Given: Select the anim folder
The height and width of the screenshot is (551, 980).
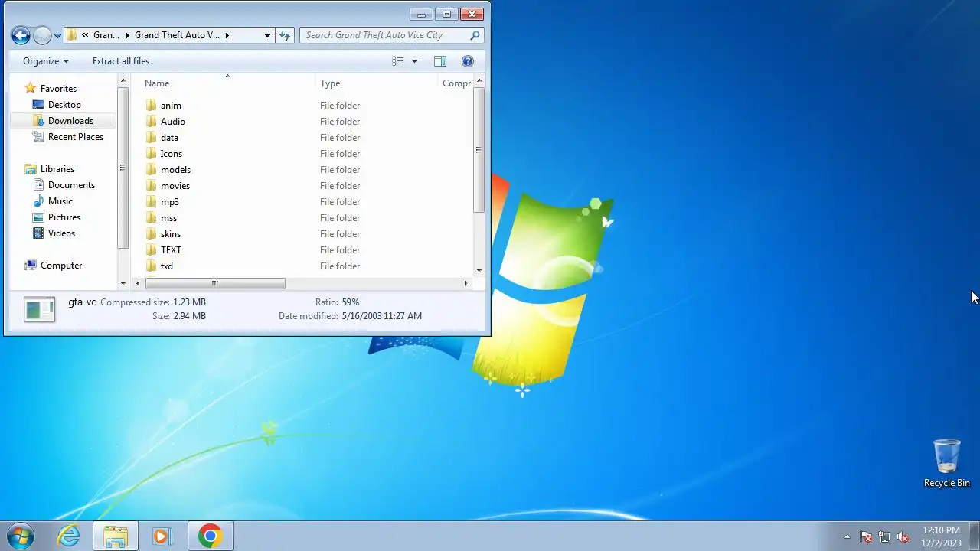Looking at the screenshot, I should coord(171,106).
